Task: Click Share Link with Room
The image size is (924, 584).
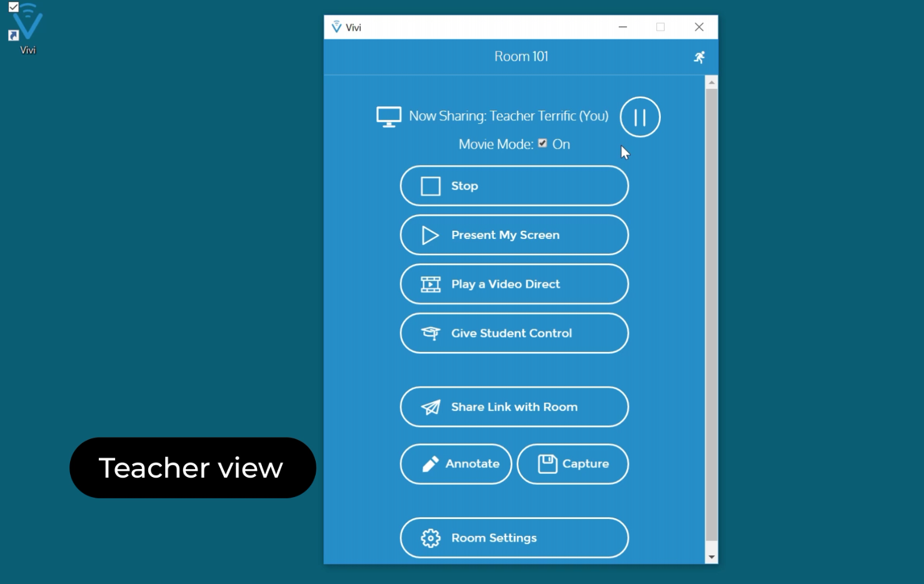Action: [514, 407]
